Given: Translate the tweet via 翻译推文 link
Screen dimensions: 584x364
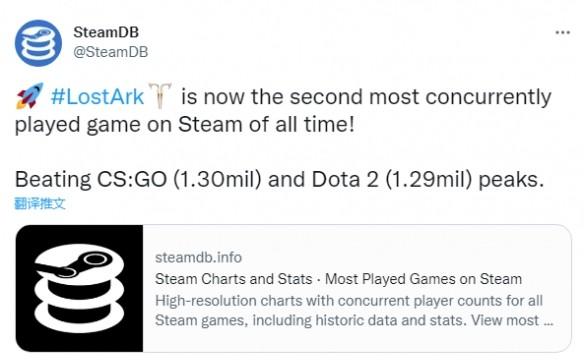Looking at the screenshot, I should coord(40,203).
